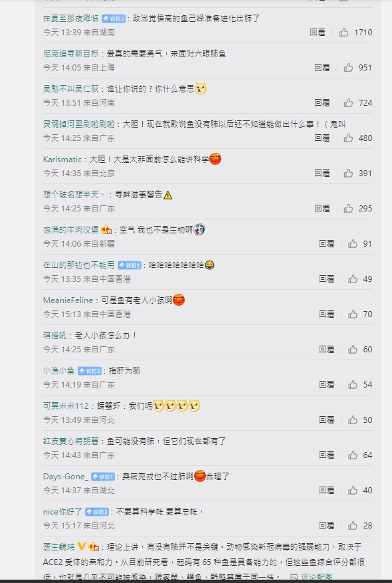Click the fan badge next to Days-Gone_
The height and width of the screenshot is (583, 392).
[103, 477]
